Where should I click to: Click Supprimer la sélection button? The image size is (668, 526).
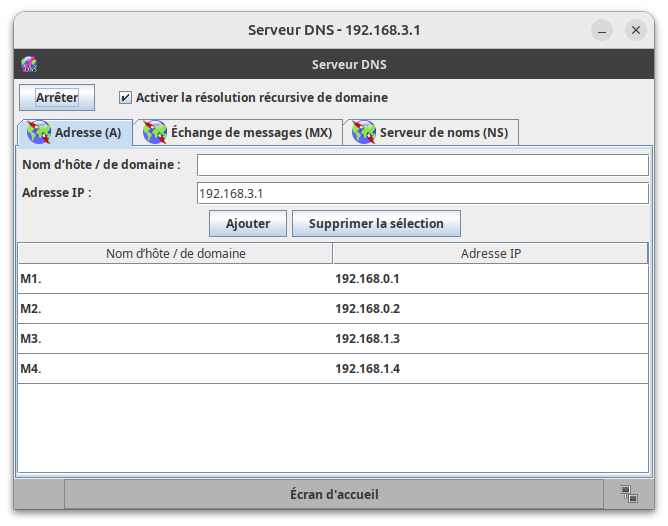point(375,223)
